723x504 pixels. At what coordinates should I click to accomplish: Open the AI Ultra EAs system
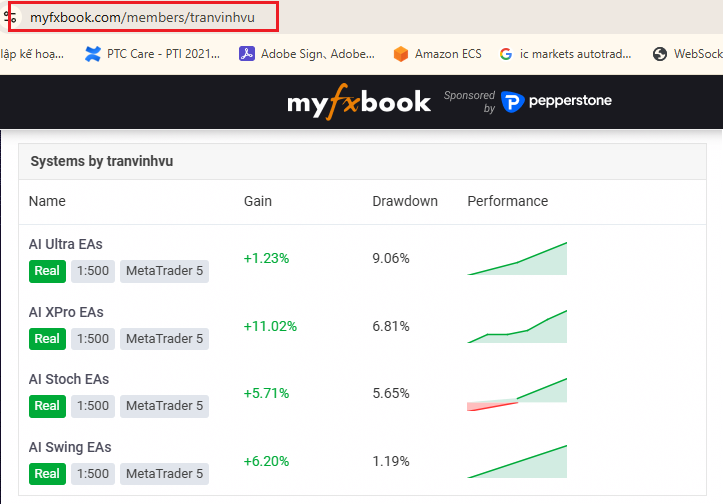coord(65,244)
